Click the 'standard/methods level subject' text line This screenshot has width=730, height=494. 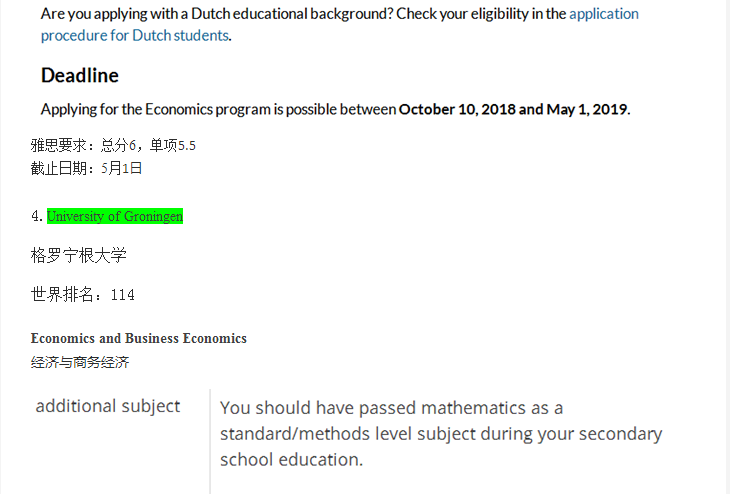point(441,434)
